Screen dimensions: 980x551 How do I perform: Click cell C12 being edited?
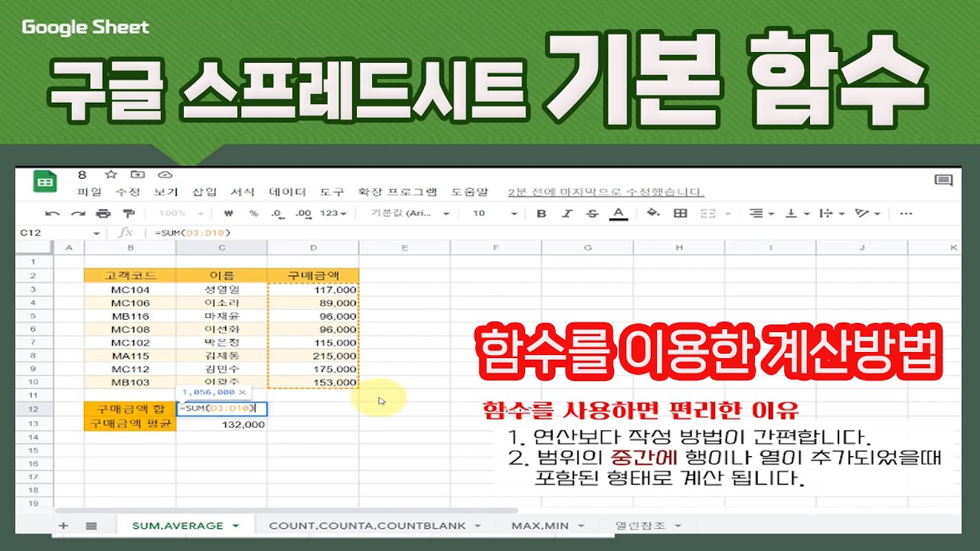[221, 409]
